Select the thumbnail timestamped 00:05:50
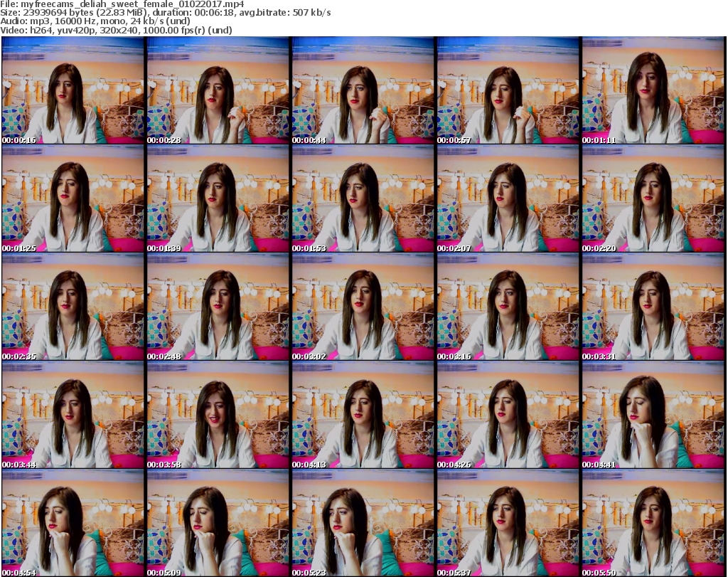The image size is (728, 577). pos(653,523)
